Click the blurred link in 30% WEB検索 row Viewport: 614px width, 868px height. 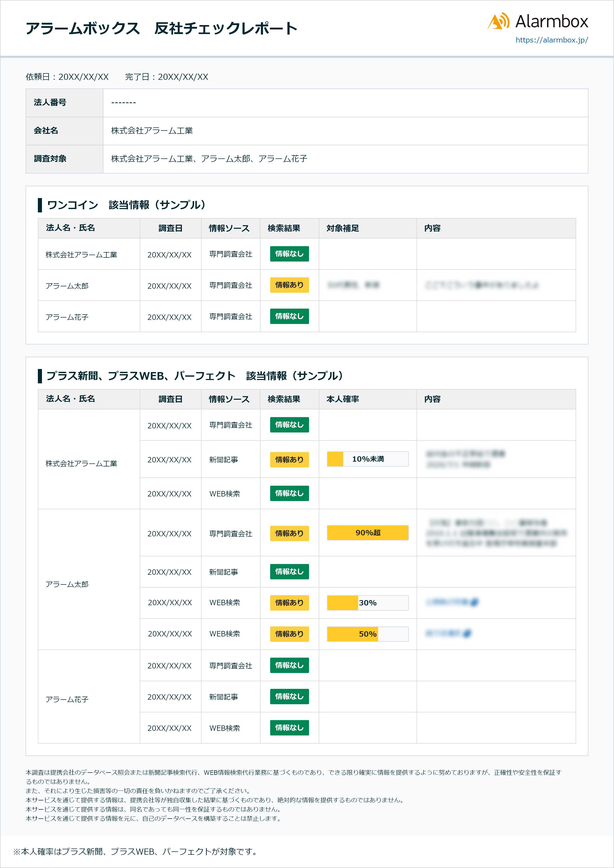447,602
